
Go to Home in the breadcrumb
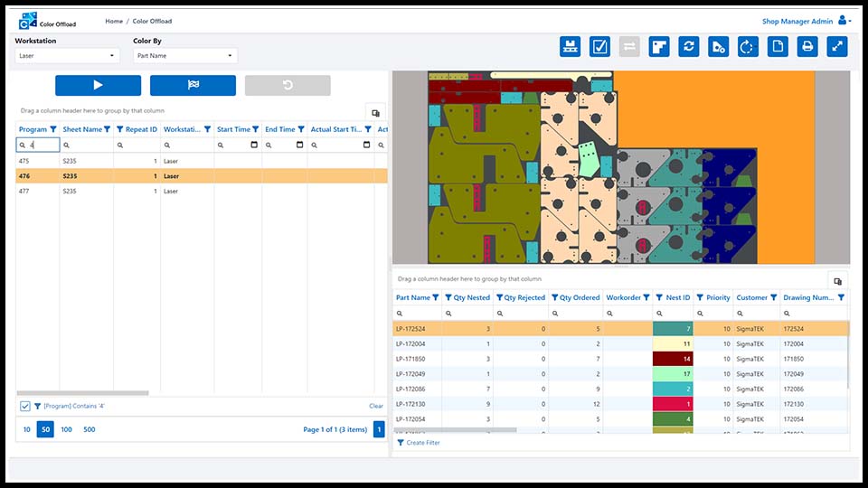114,21
